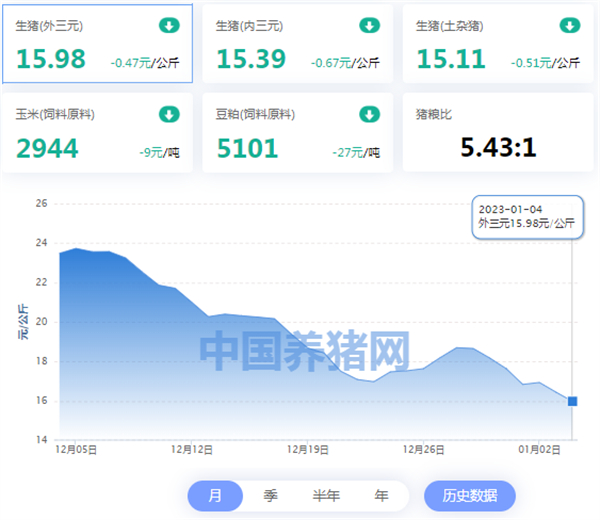Open 历史数据 history data
This screenshot has width=600, height=520.
click(470, 496)
